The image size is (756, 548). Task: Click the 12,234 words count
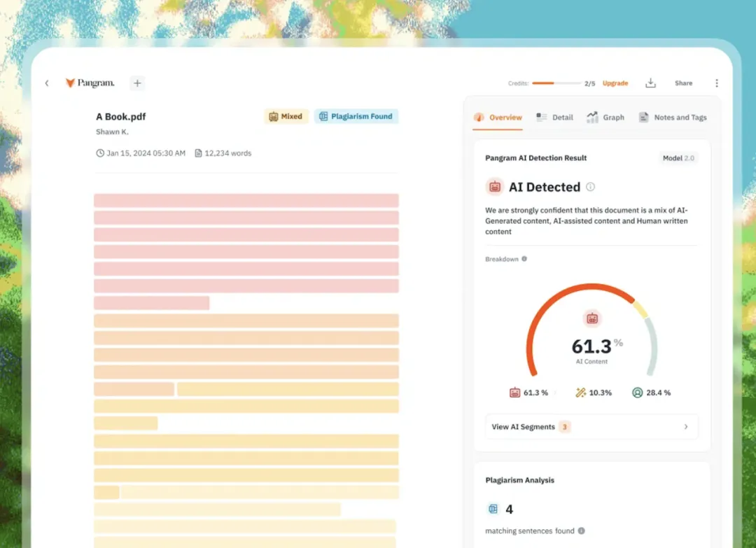click(228, 153)
